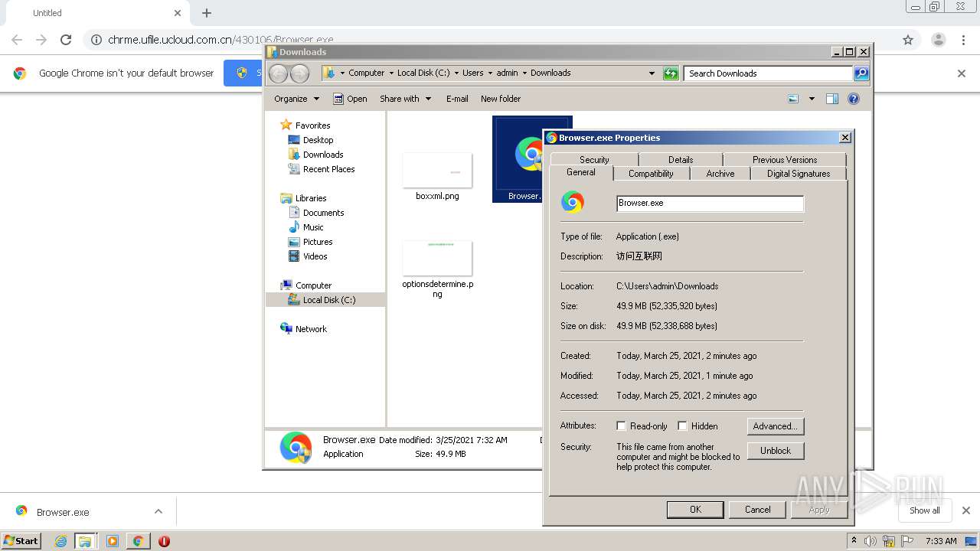Cancel the Properties dialog
The image size is (980, 551).
pyautogui.click(x=758, y=510)
